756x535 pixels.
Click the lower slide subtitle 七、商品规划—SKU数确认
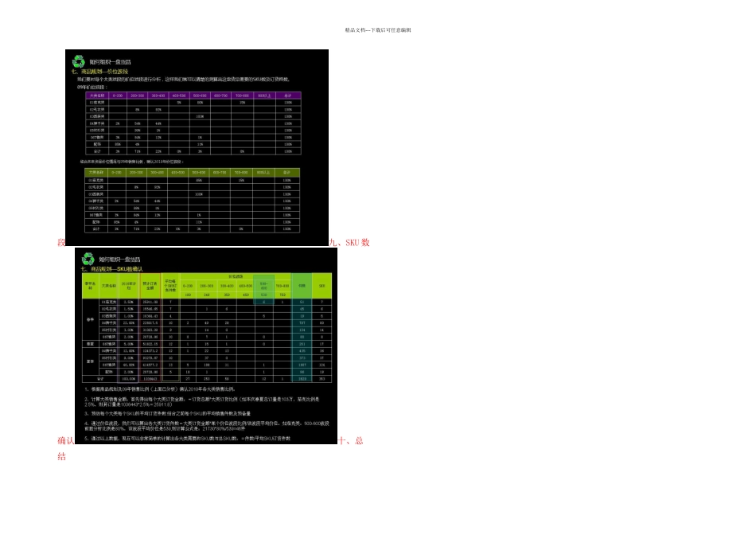[x=112, y=269]
